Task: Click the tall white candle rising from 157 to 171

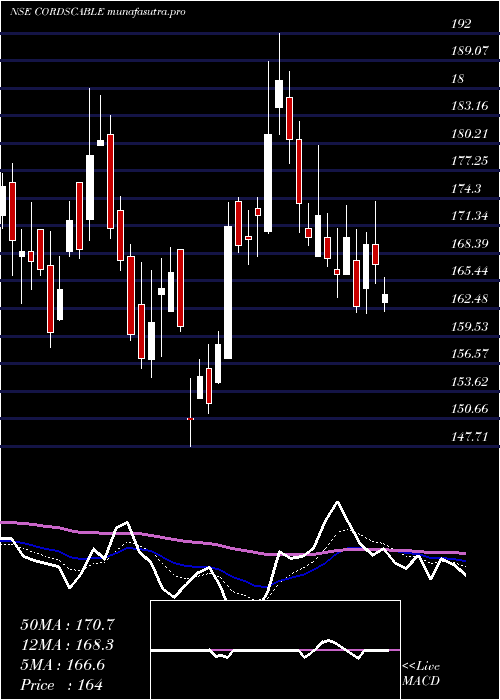Action: 228,292
